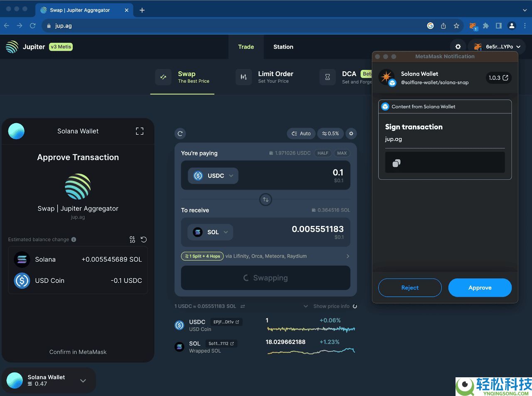Open USDC token address EPjF...Dt1v link
Screen dimensions: 532x396
227,322
